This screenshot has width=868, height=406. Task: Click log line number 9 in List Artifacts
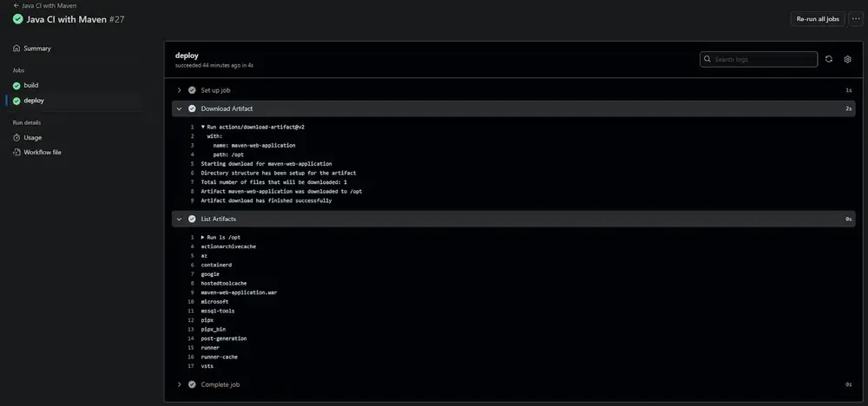pos(190,292)
